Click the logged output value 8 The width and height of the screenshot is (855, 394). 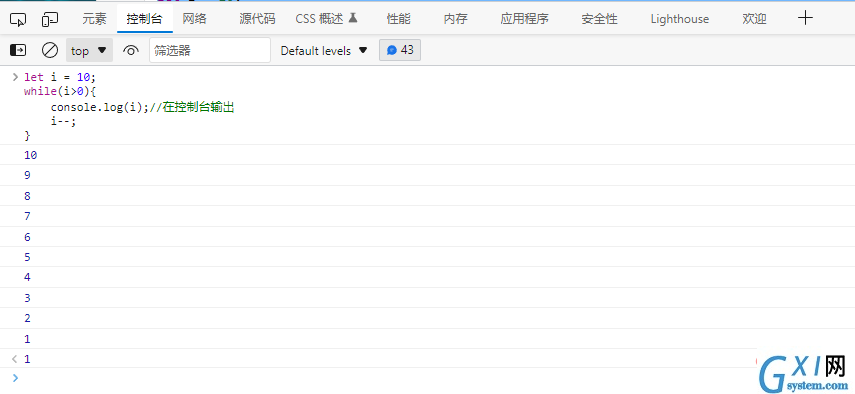tap(27, 196)
